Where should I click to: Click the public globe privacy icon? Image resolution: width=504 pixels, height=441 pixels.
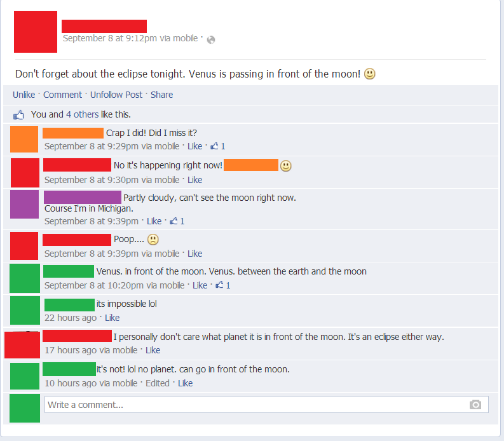tap(211, 39)
